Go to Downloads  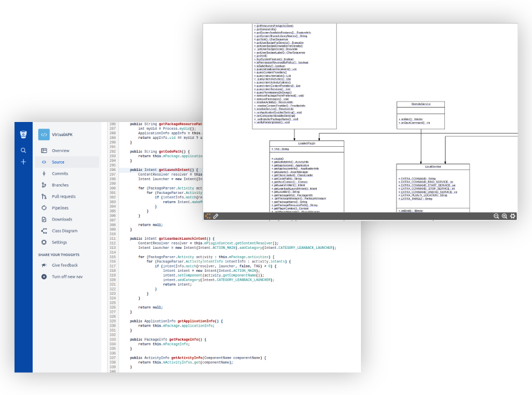67,219
